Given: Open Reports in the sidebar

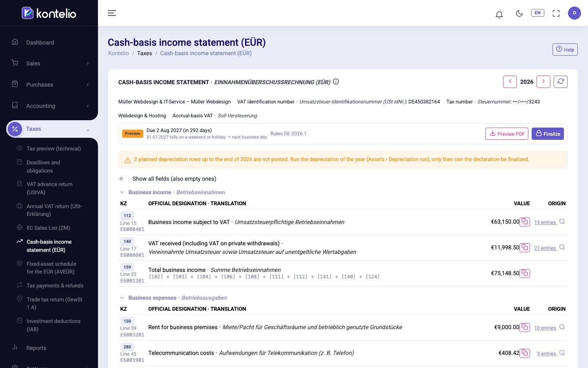Looking at the screenshot, I should coord(49,348).
